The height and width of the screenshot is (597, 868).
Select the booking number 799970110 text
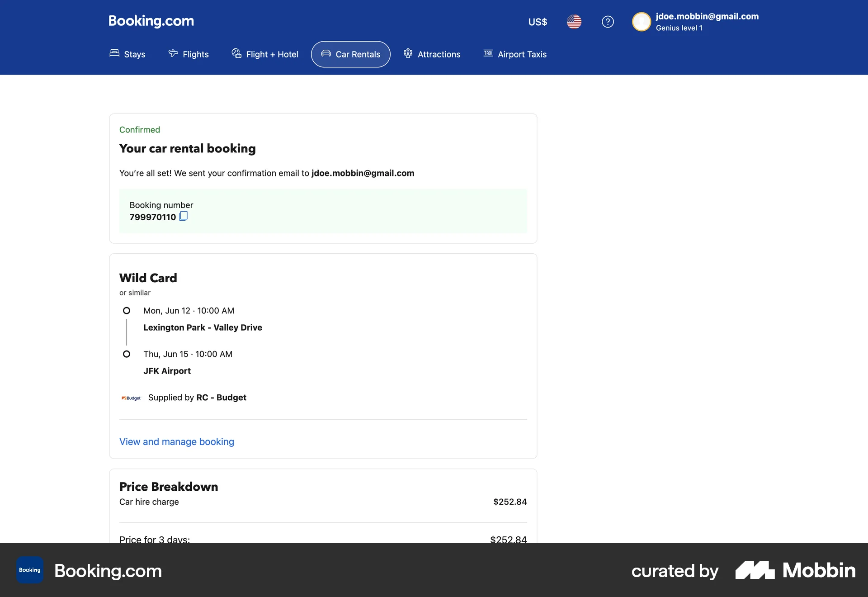(x=152, y=217)
